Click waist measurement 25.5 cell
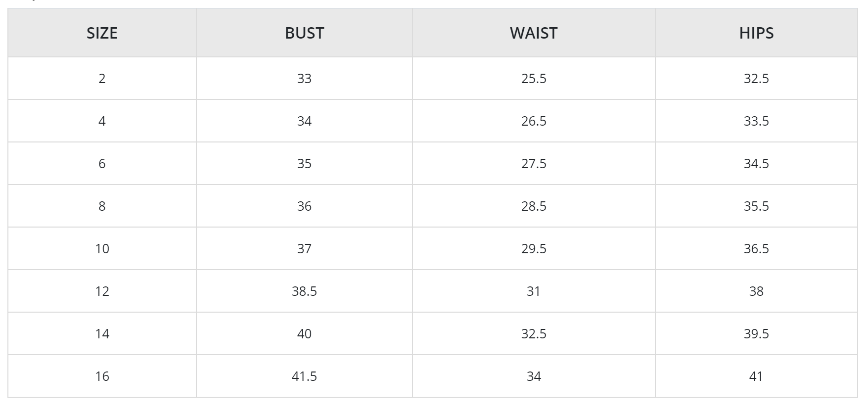 pos(533,79)
